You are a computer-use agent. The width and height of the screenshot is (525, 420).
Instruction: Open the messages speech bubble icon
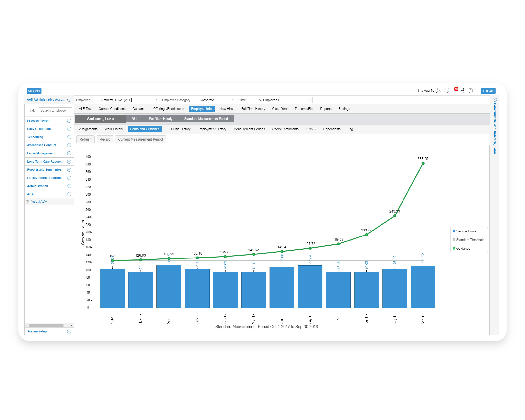coord(447,90)
